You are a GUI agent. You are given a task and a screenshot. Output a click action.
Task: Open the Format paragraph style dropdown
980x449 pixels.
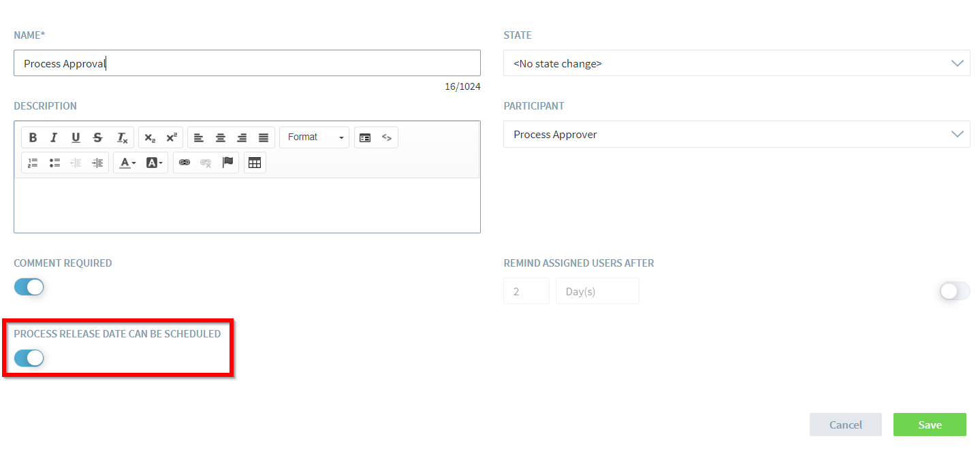[x=314, y=137]
